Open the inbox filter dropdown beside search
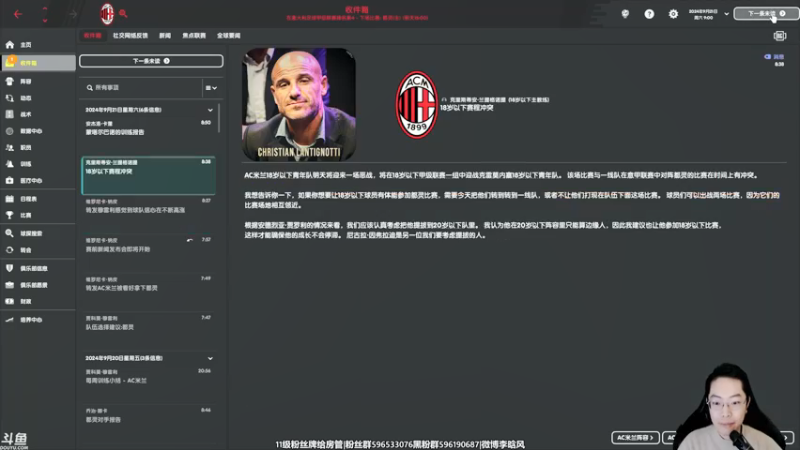This screenshot has height=450, width=800. (211, 88)
